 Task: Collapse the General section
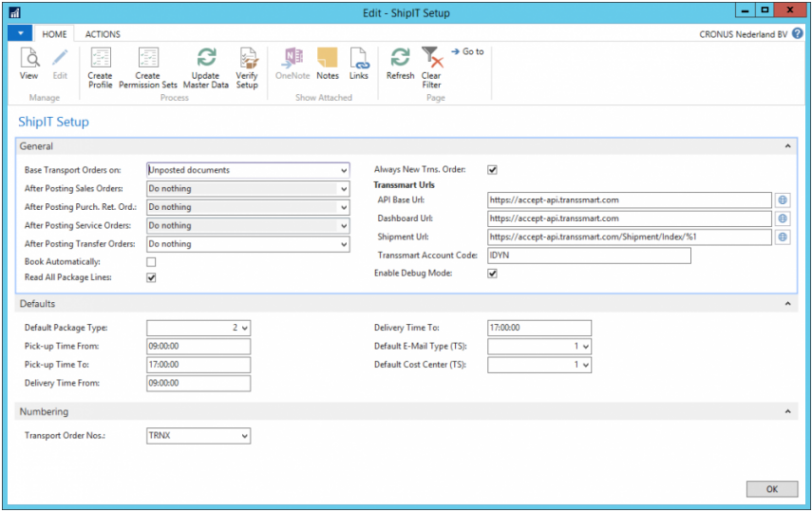tap(786, 147)
